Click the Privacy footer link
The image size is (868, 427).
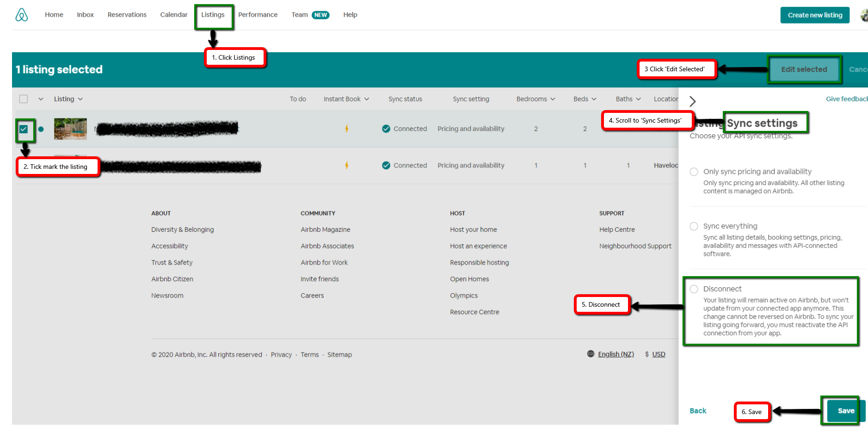281,354
